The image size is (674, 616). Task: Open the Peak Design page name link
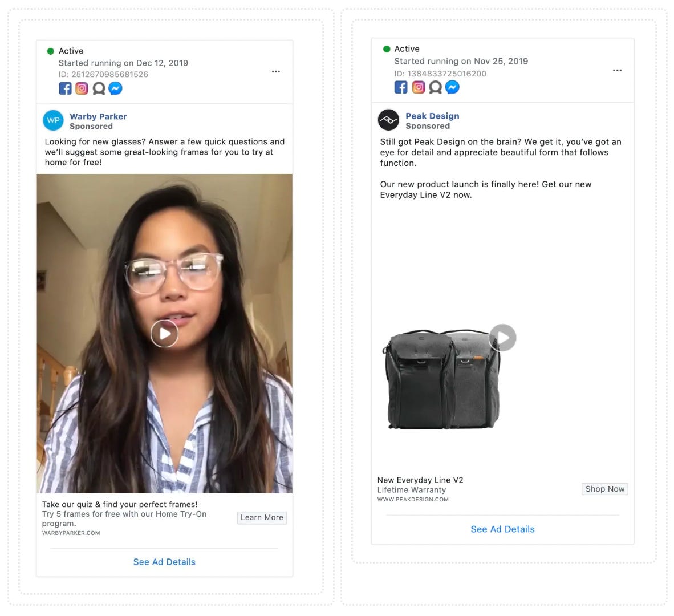coord(432,116)
